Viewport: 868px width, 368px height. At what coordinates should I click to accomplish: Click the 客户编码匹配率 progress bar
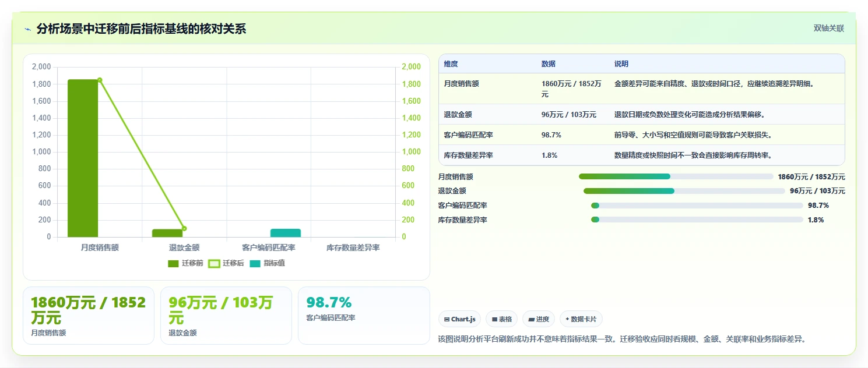click(x=697, y=206)
